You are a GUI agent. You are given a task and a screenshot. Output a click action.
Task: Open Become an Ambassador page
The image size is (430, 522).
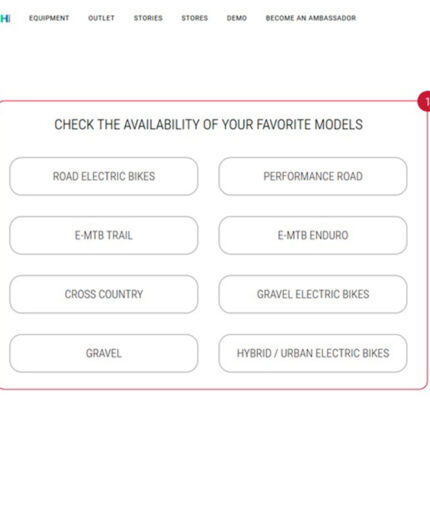311,18
